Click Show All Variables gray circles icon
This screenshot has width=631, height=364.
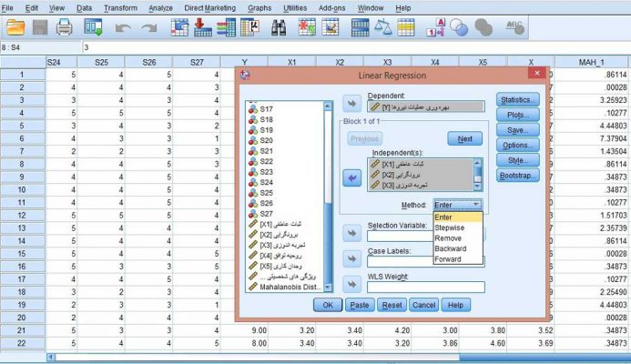pyautogui.click(x=483, y=27)
